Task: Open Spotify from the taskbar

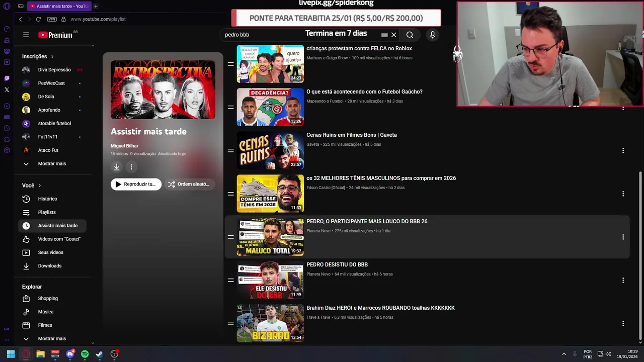Action: 85,354
